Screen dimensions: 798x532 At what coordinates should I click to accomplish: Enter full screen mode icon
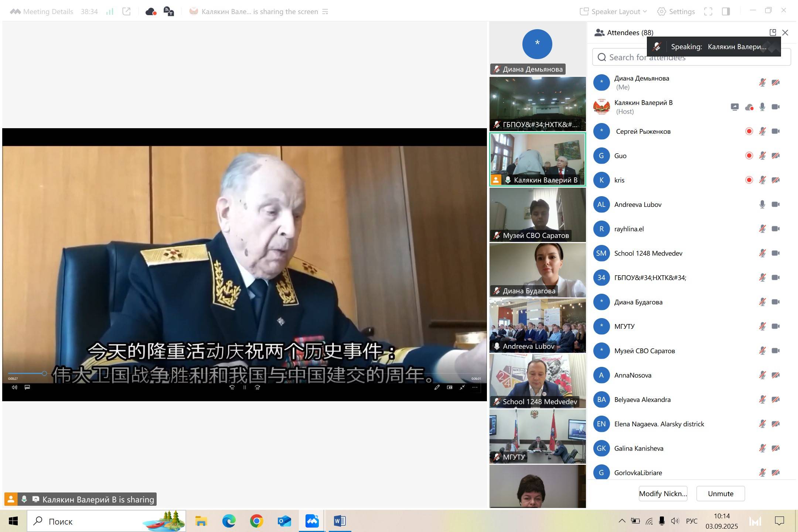(x=708, y=11)
